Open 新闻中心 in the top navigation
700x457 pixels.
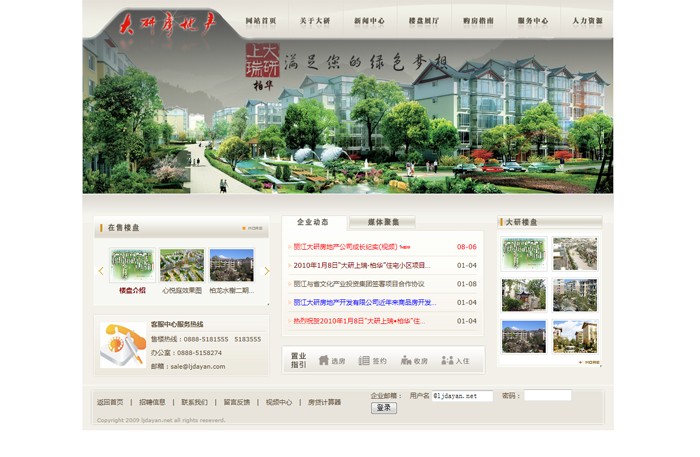[369, 21]
